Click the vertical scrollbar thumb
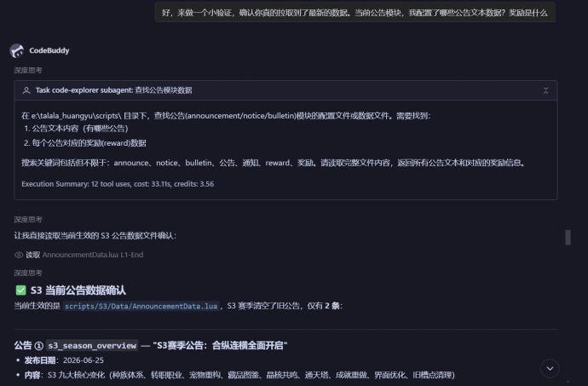The image size is (588, 386). 568,238
